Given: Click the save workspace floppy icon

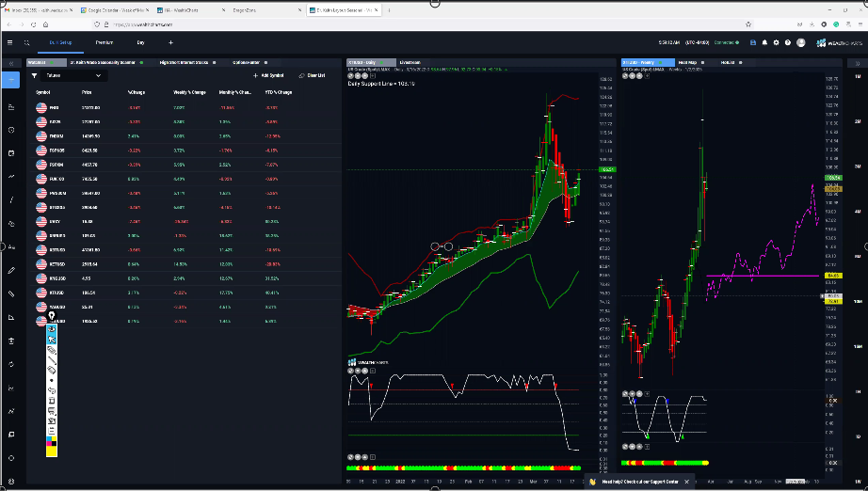Looking at the screenshot, I should [x=753, y=42].
